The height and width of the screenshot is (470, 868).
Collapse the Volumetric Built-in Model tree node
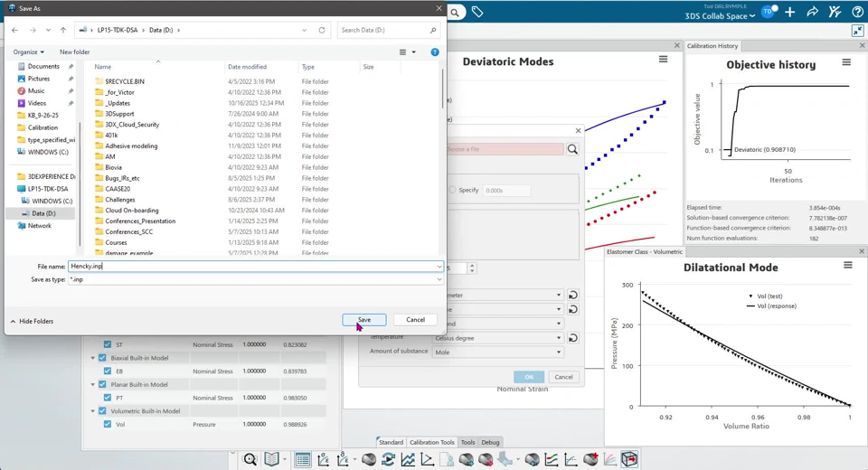(93, 411)
